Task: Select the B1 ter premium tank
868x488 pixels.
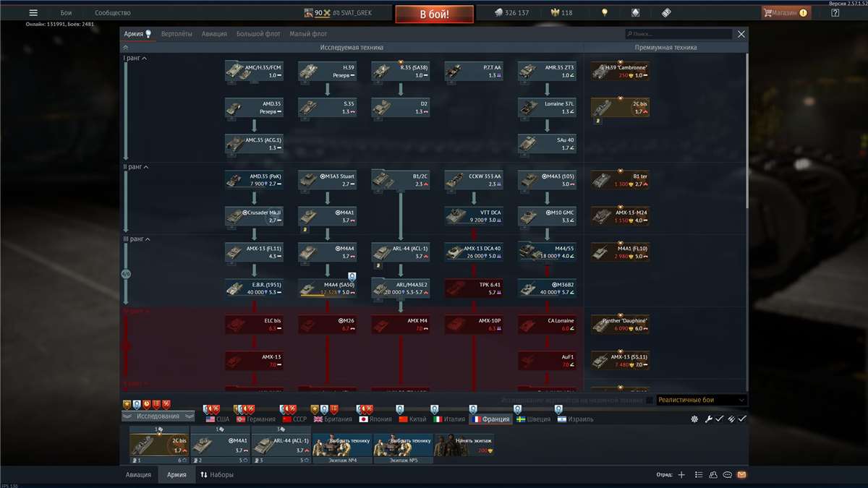Action: pyautogui.click(x=620, y=180)
